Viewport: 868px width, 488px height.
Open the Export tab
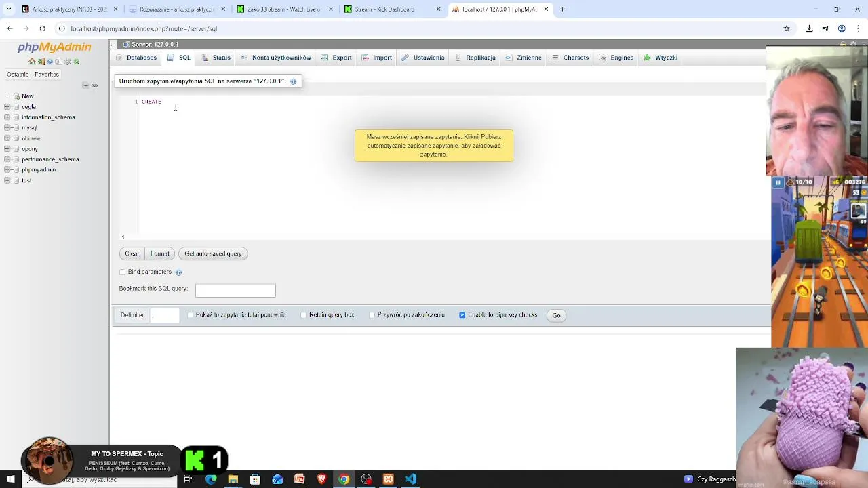click(x=336, y=58)
